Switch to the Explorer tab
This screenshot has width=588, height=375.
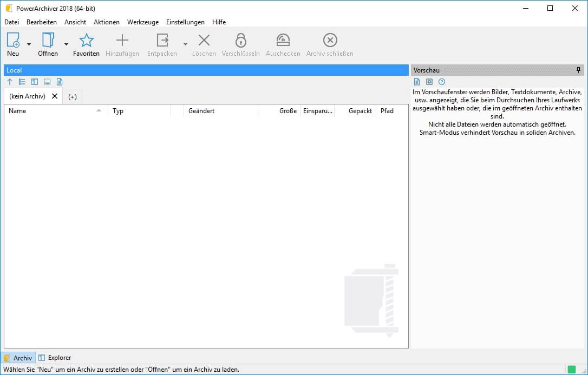(x=55, y=358)
